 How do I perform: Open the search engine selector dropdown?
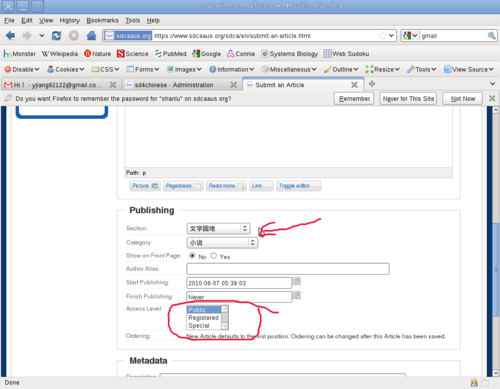[x=410, y=35]
